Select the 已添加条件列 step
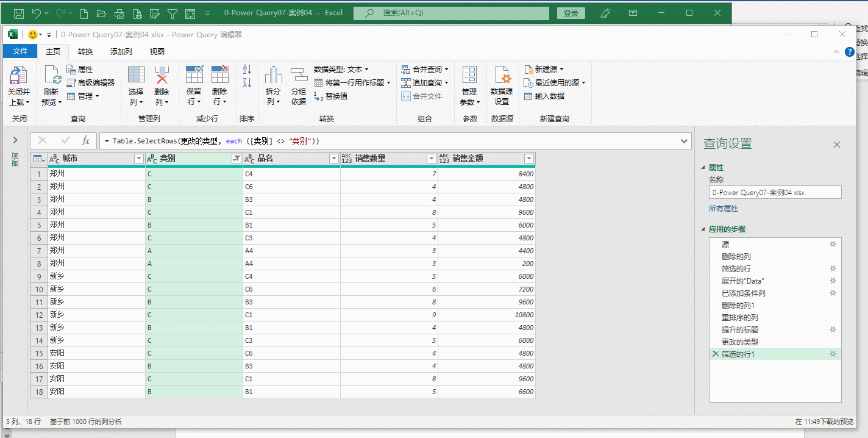The image size is (868, 438). (775, 293)
